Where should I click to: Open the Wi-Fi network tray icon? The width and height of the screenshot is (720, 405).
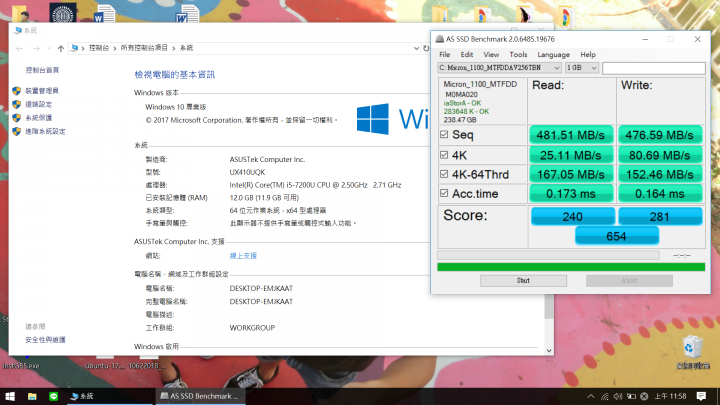(605, 396)
